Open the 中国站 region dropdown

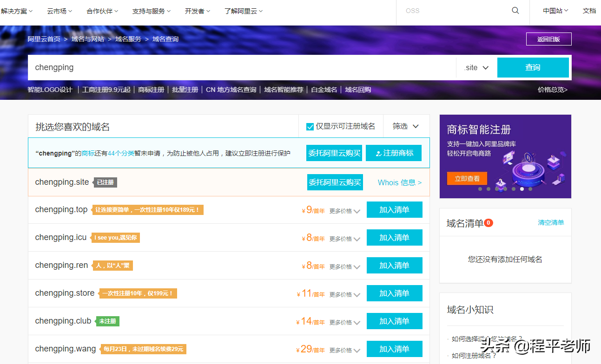point(555,11)
